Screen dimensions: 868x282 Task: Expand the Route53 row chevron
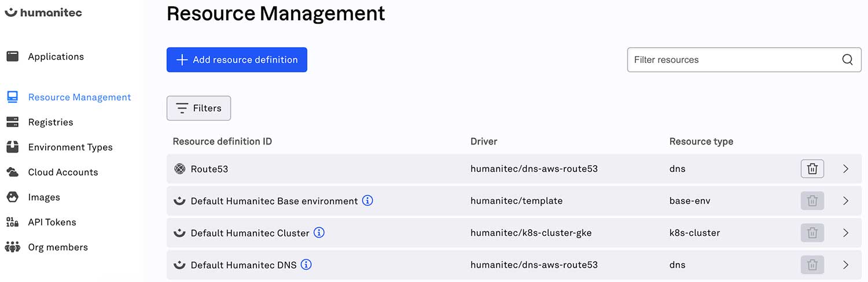point(845,169)
